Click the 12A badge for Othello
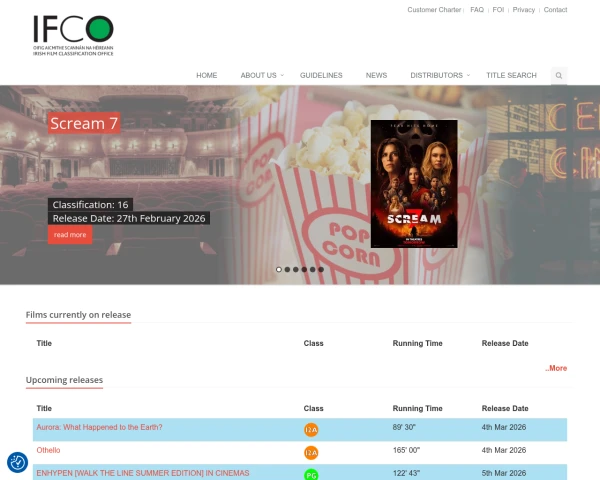This screenshot has width=600, height=480. [311, 453]
